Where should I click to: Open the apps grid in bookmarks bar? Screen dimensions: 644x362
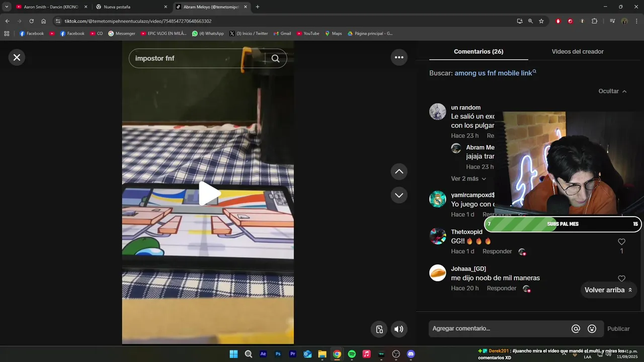pyautogui.click(x=7, y=34)
